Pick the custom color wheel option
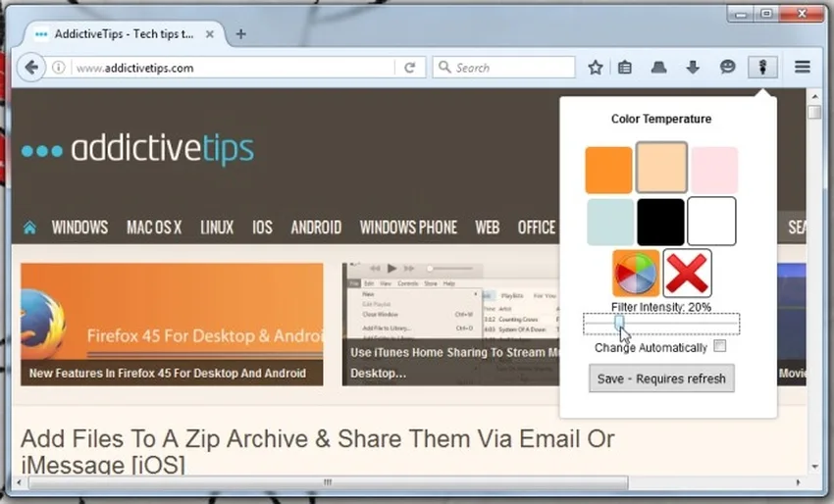The height and width of the screenshot is (504, 834). click(x=636, y=274)
